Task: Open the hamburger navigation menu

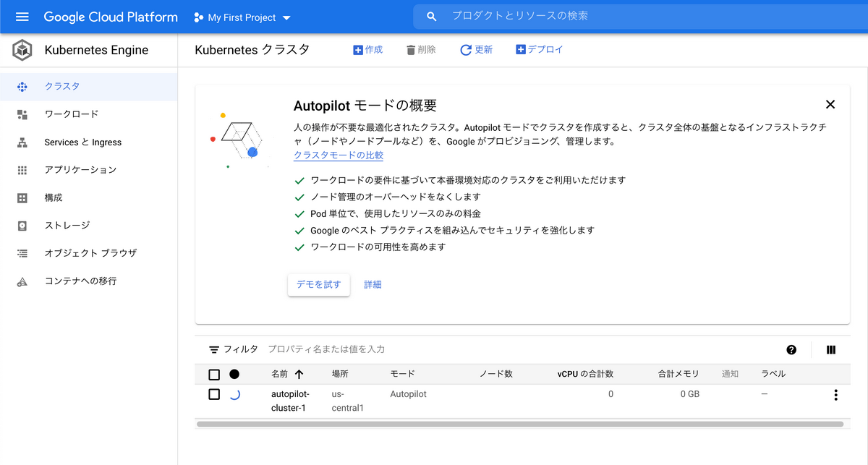Action: 22,17
